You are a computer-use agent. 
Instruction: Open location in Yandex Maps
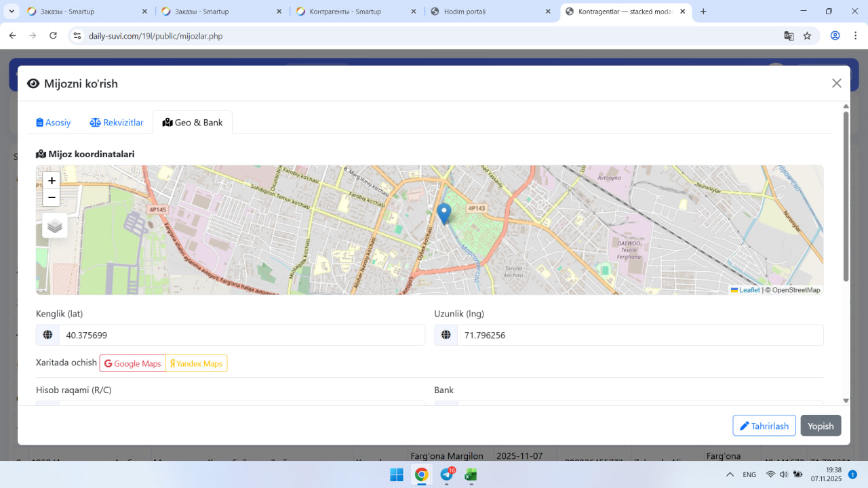pos(197,363)
